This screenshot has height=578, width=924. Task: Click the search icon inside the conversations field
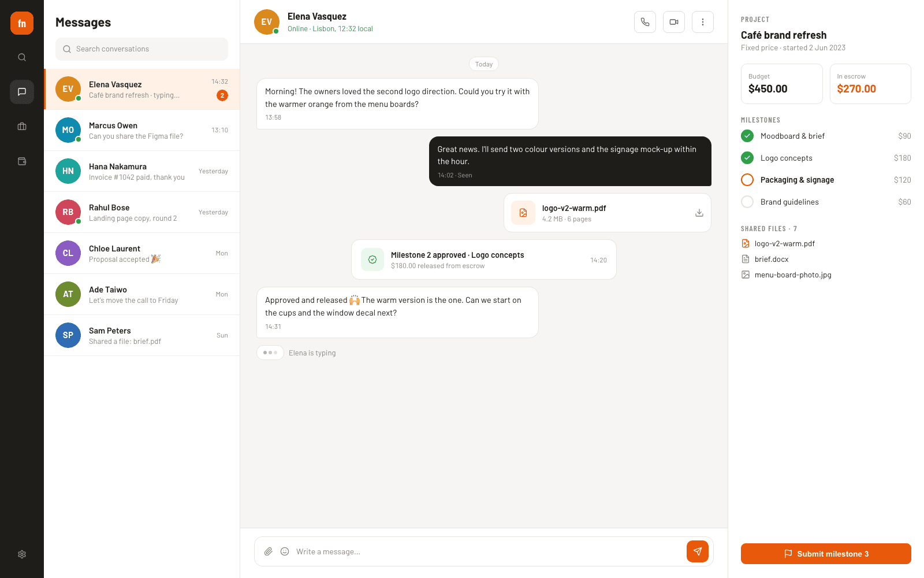67,49
